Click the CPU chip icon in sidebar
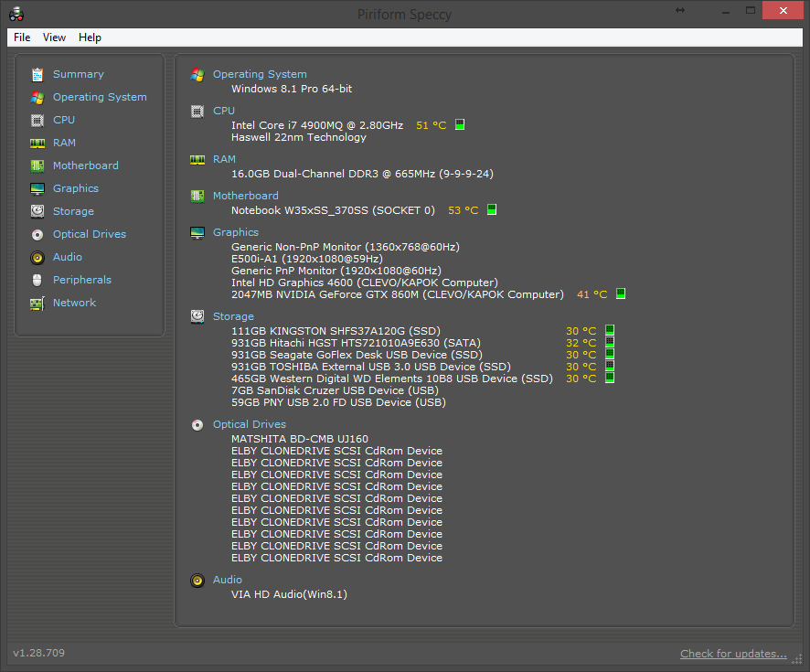 click(x=37, y=121)
